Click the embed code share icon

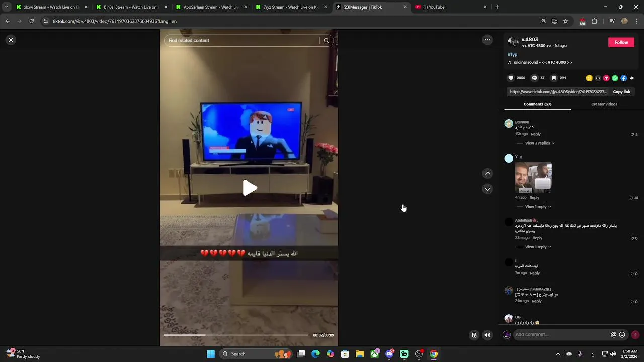(x=598, y=78)
